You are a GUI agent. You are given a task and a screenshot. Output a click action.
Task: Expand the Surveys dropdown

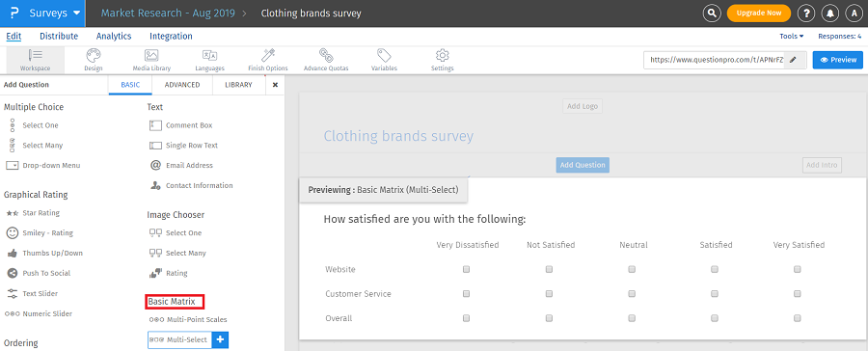pyautogui.click(x=54, y=13)
